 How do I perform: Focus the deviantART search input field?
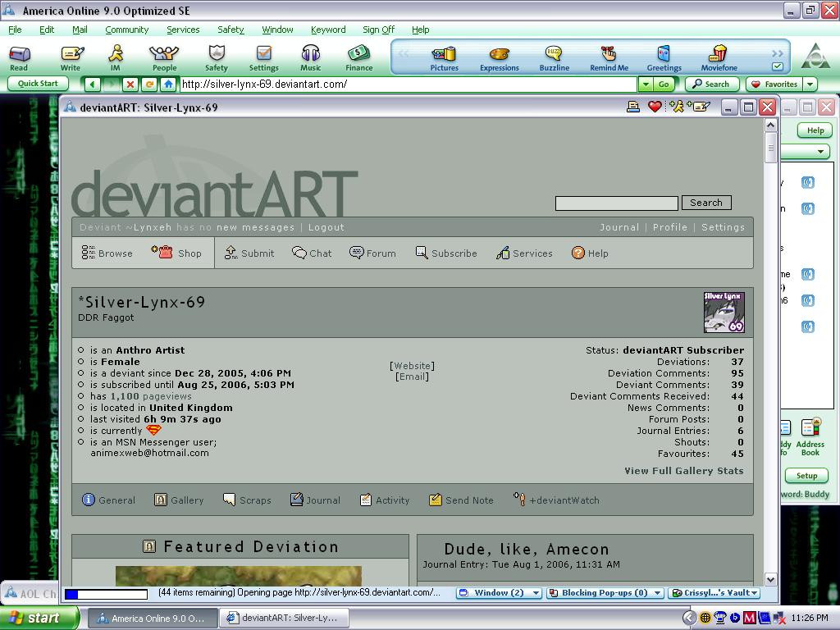click(x=617, y=203)
